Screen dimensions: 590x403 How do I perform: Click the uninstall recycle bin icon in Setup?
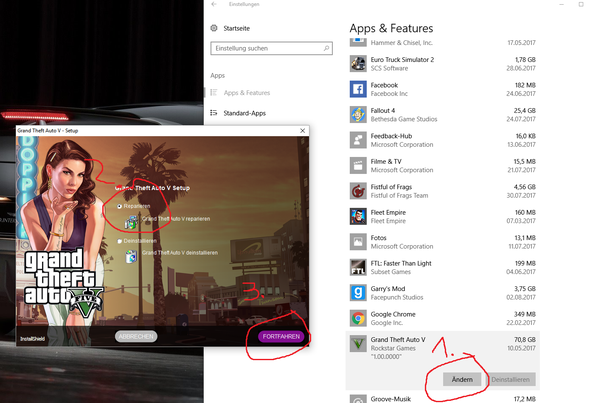[131, 256]
